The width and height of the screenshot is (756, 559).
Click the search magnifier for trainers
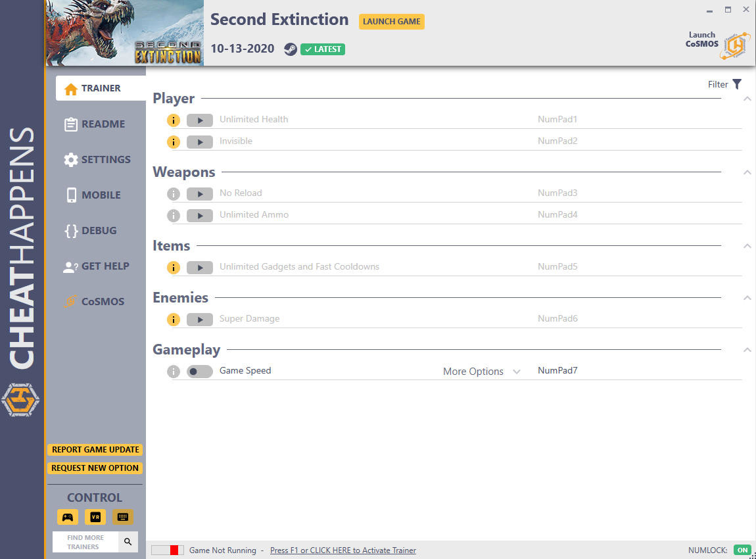[128, 542]
